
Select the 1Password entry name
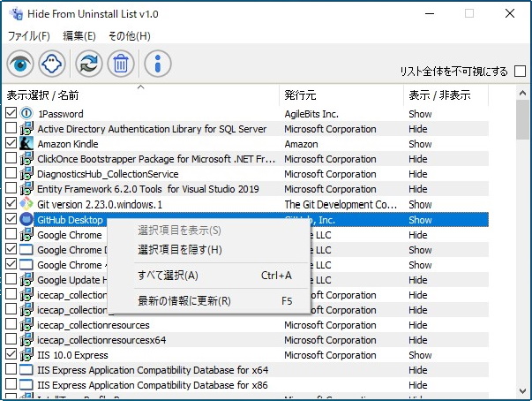pyautogui.click(x=60, y=114)
